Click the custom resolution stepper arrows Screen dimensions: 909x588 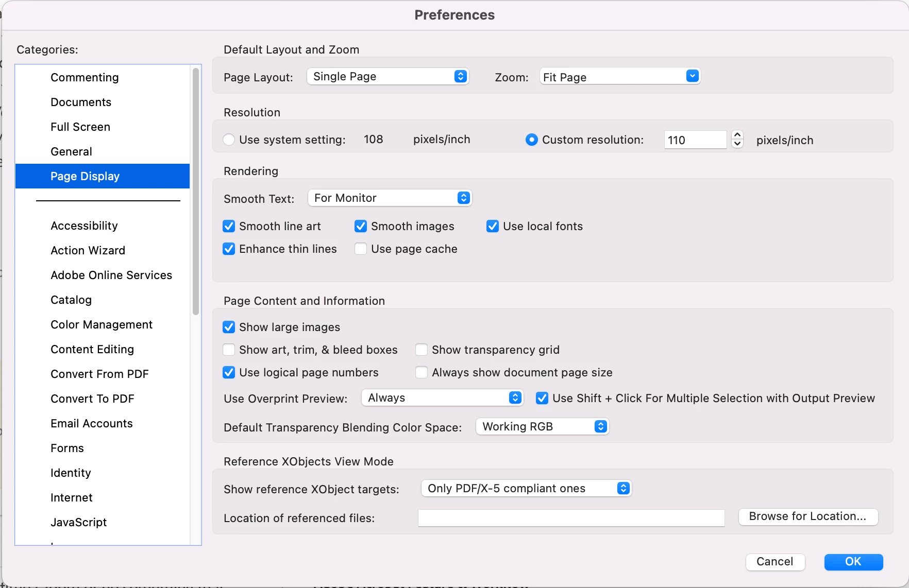[737, 140]
